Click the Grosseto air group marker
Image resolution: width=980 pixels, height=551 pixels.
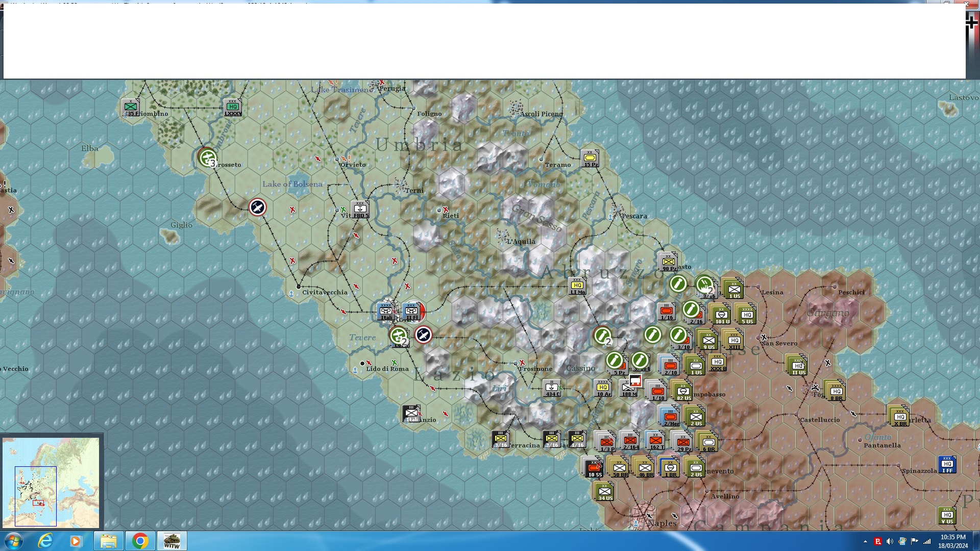click(x=207, y=157)
